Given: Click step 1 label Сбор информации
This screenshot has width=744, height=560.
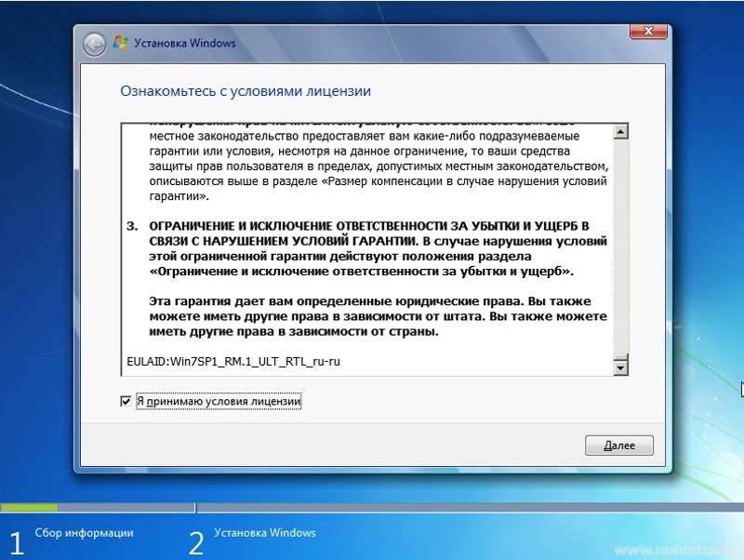Looking at the screenshot, I should pos(84,533).
